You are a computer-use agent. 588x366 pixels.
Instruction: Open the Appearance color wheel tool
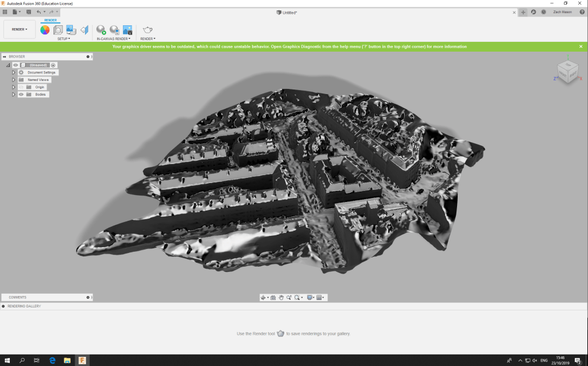pos(45,30)
